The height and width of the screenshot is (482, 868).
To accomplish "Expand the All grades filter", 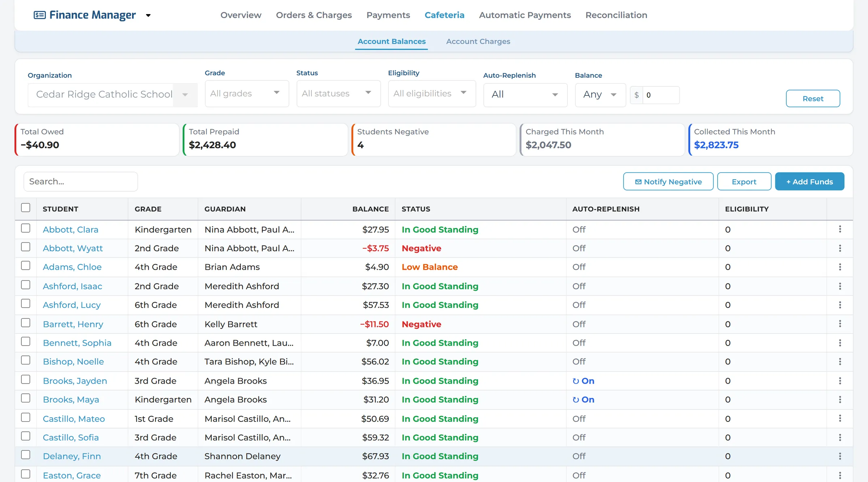I will coord(247,94).
